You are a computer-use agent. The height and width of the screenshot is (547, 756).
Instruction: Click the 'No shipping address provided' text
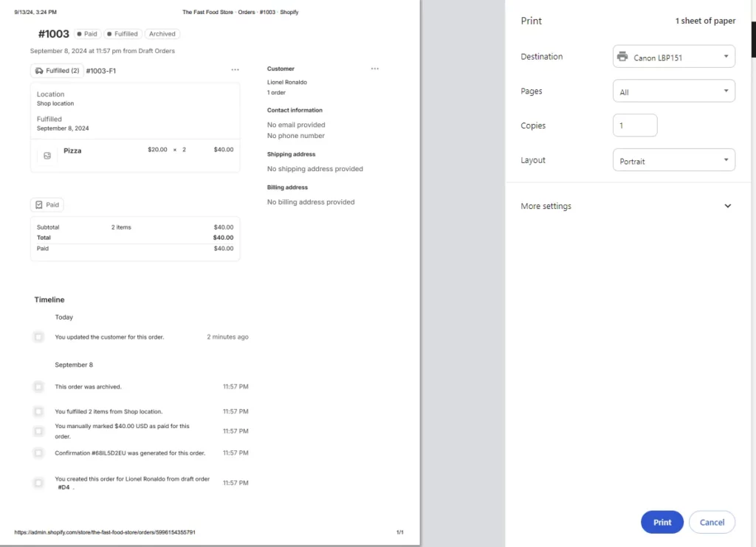coord(315,169)
